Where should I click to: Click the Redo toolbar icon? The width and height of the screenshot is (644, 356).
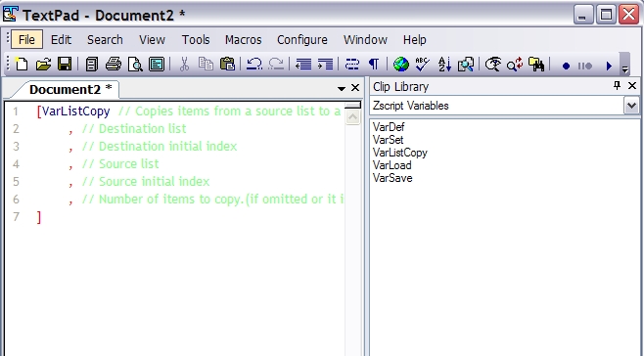pyautogui.click(x=276, y=65)
